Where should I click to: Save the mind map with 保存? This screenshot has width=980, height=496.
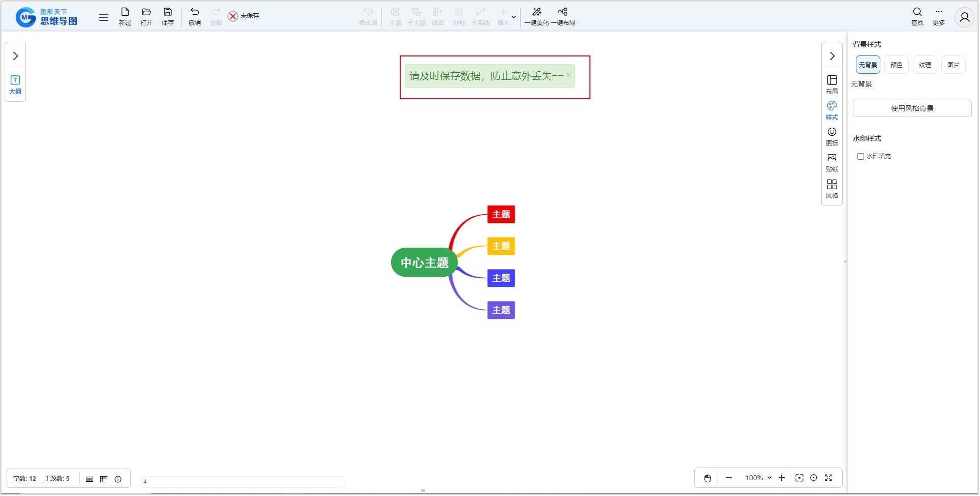point(168,17)
